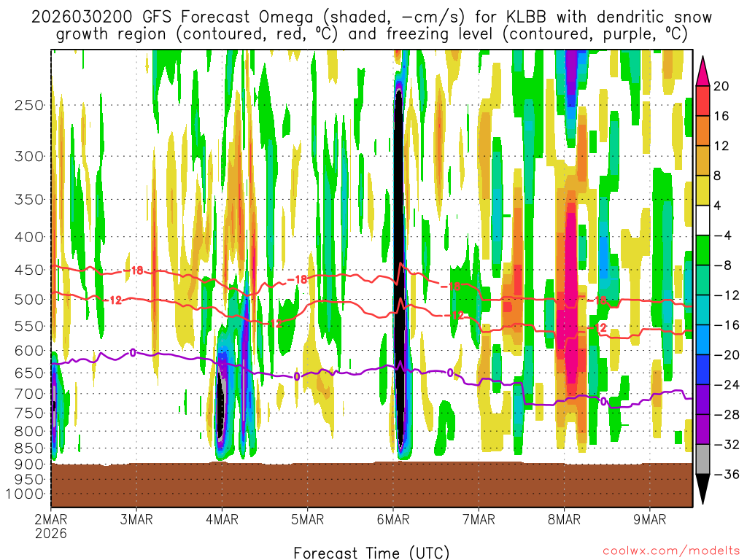Click the 300 pressure level label
Viewport: 747px width, 560px height.
click(x=29, y=156)
